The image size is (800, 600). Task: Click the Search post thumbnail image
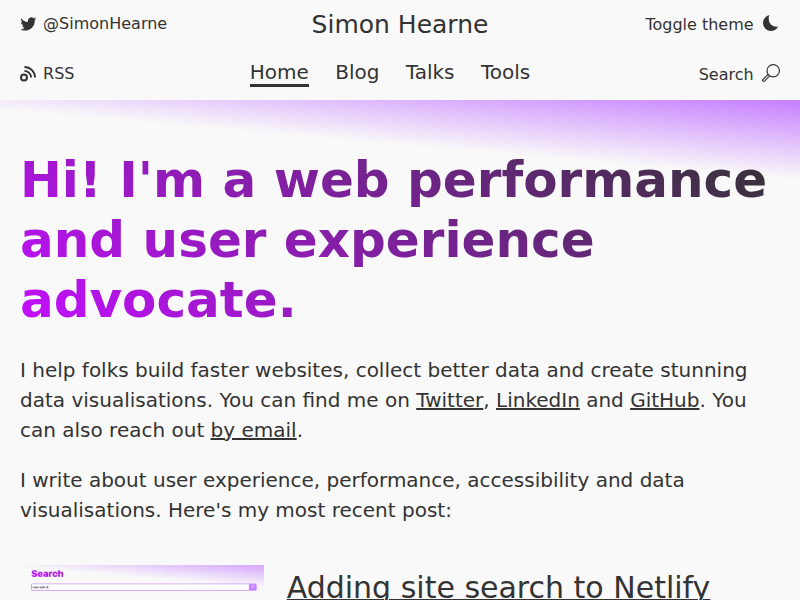tap(142, 582)
